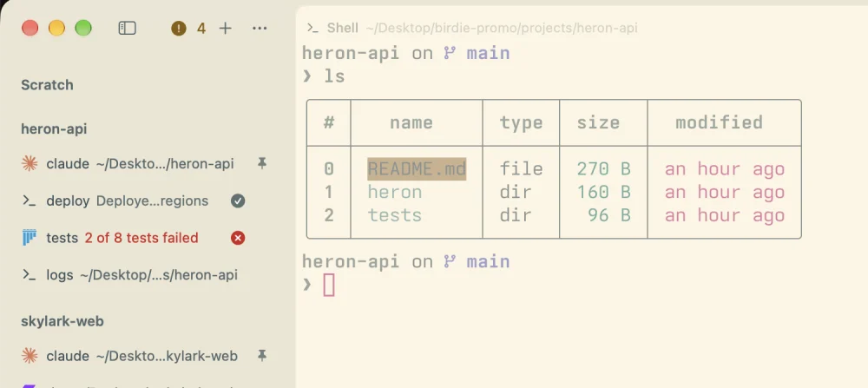The height and width of the screenshot is (388, 868).
Task: Click 'an hour ago' in README.md row
Action: tap(725, 168)
